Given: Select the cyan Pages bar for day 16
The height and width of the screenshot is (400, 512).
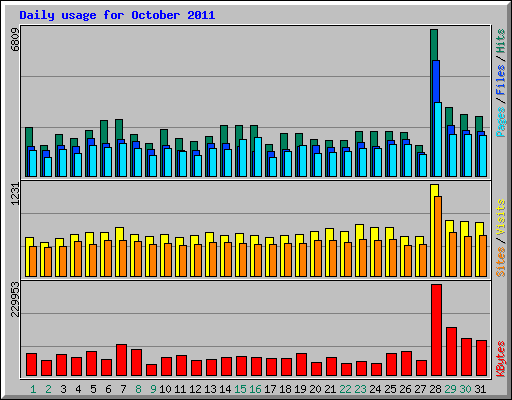Looking at the screenshot, I should [x=258, y=157].
